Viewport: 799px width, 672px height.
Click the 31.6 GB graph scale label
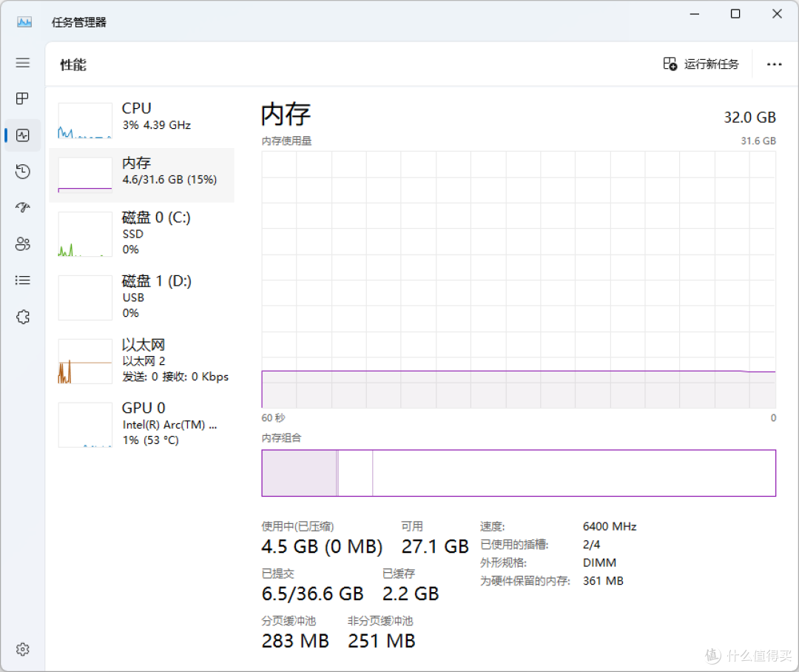758,141
